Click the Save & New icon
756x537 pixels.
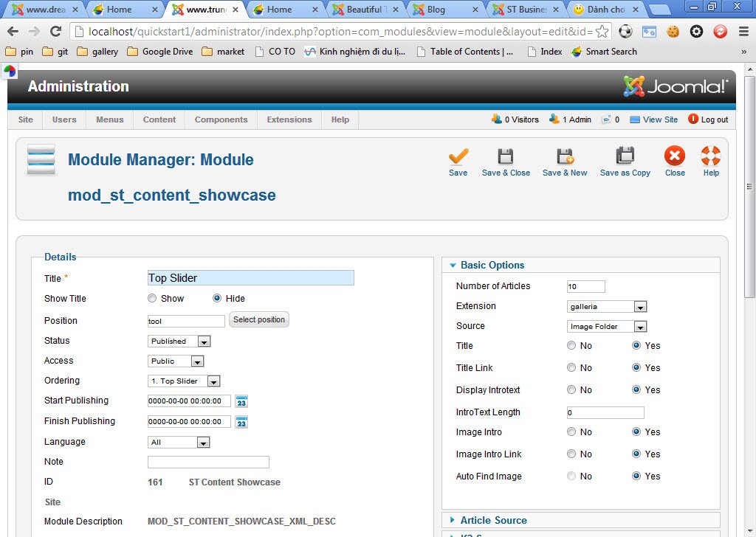point(565,157)
